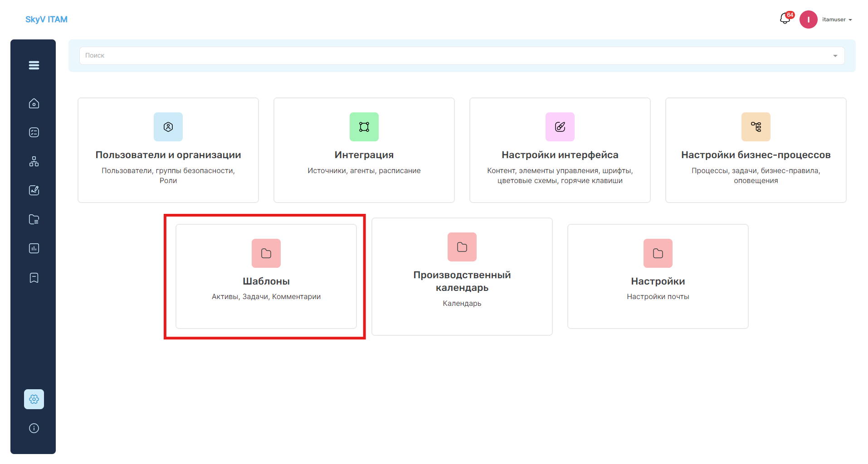Screen dimensions: 868x464
Task: Open the tasks checklist sidebar icon
Action: [x=34, y=132]
